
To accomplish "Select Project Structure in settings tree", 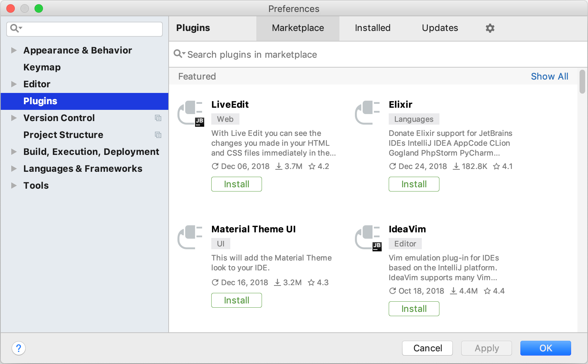I will pyautogui.click(x=85, y=135).
